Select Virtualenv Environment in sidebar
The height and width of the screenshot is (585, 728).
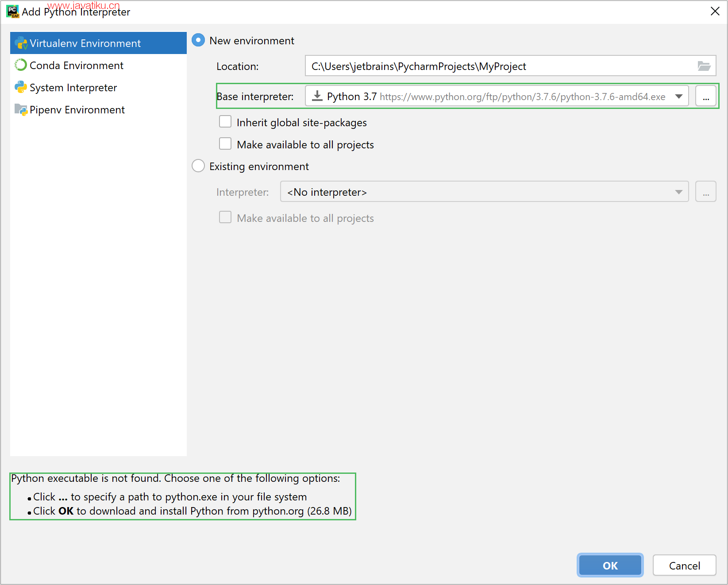point(98,43)
